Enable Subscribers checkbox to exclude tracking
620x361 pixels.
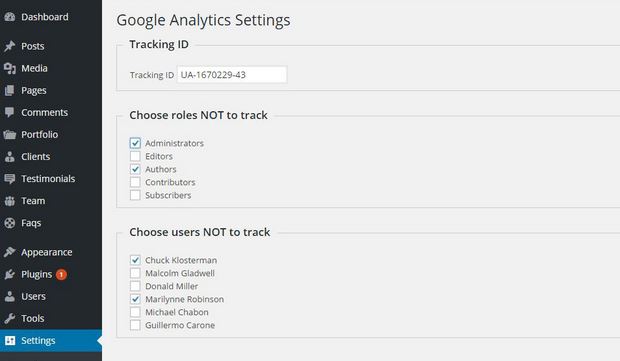pos(135,195)
